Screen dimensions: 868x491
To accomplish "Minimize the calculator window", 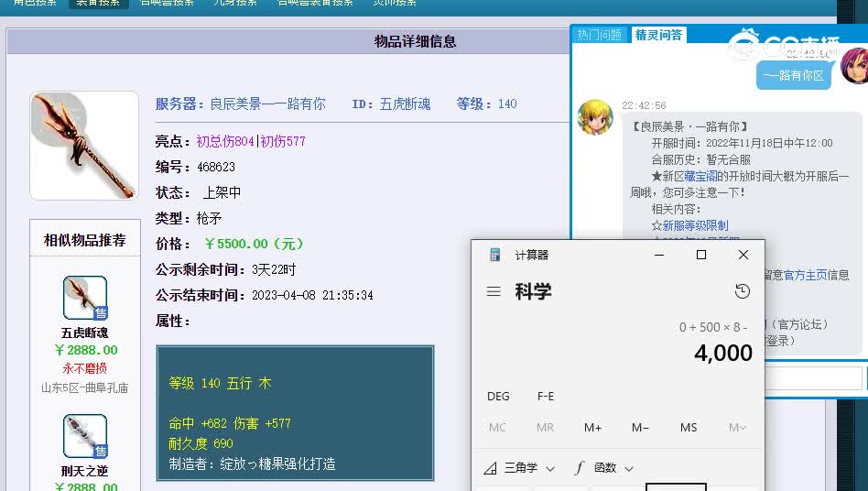I will point(658,255).
